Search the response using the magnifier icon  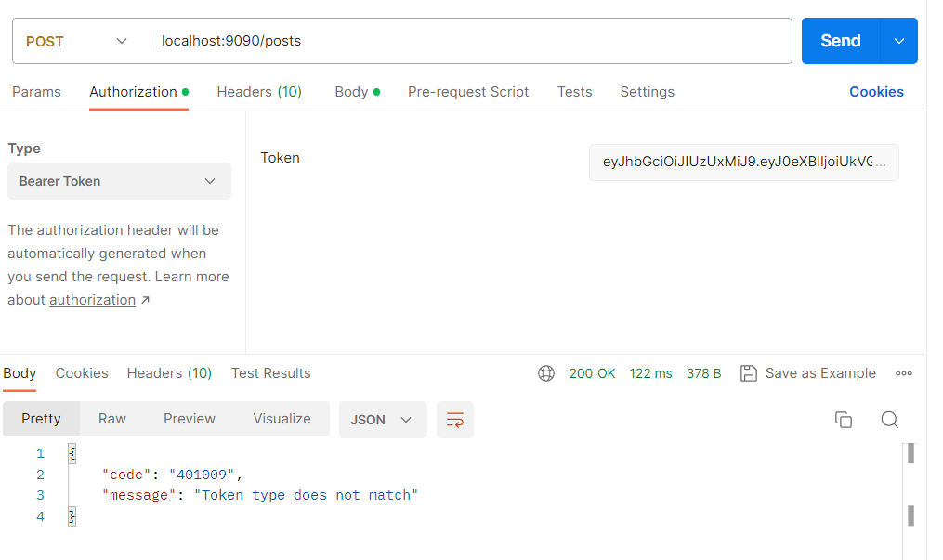(x=889, y=420)
